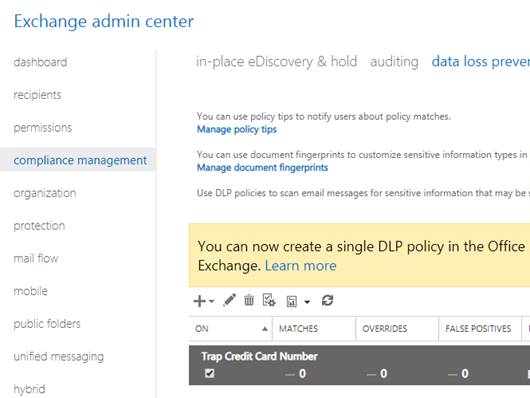Viewport: 530px width, 398px height.
Task: Click the Exchange admin center title
Action: [x=104, y=21]
